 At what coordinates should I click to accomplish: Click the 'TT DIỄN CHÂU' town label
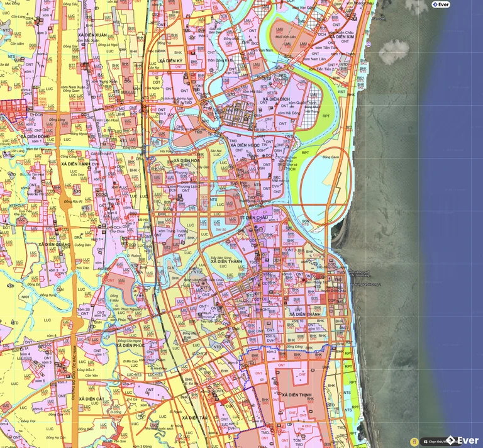coord(255,217)
